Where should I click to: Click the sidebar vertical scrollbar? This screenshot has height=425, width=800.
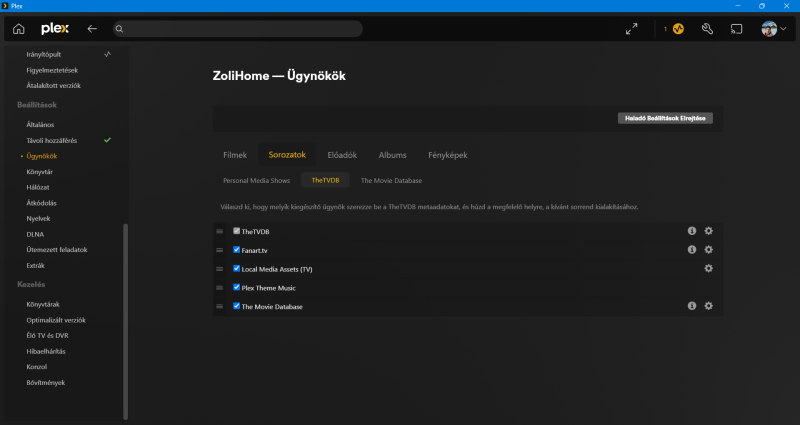(x=126, y=321)
